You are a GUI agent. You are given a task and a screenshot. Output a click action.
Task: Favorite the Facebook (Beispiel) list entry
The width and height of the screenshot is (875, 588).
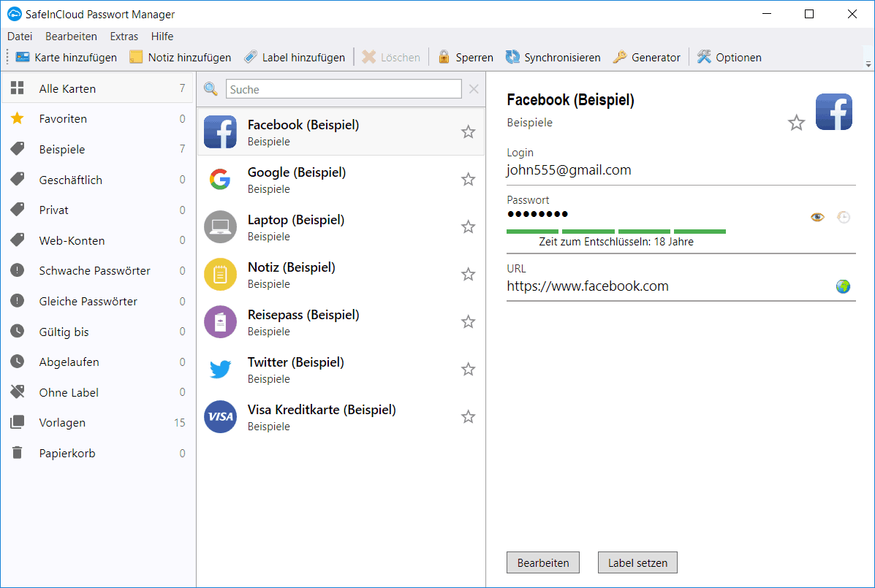[468, 132]
